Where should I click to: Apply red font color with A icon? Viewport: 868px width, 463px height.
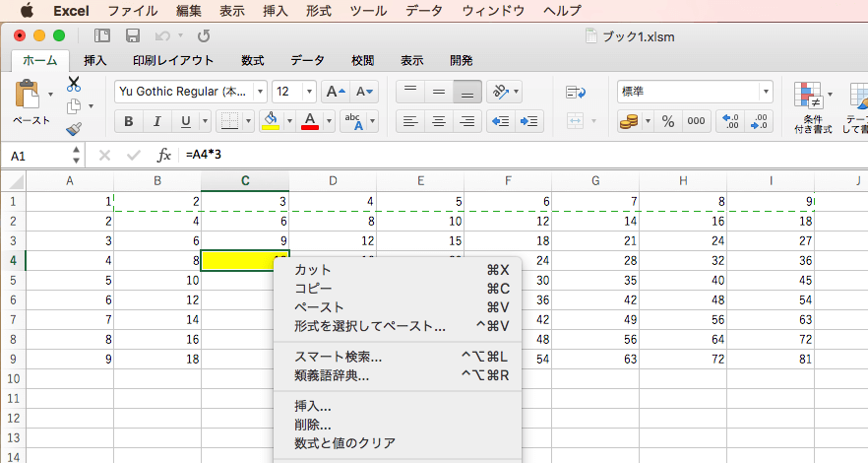[x=310, y=121]
